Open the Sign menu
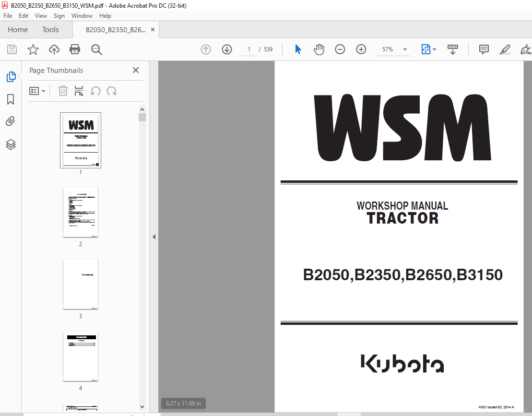The width and height of the screenshot is (532, 416). click(59, 16)
